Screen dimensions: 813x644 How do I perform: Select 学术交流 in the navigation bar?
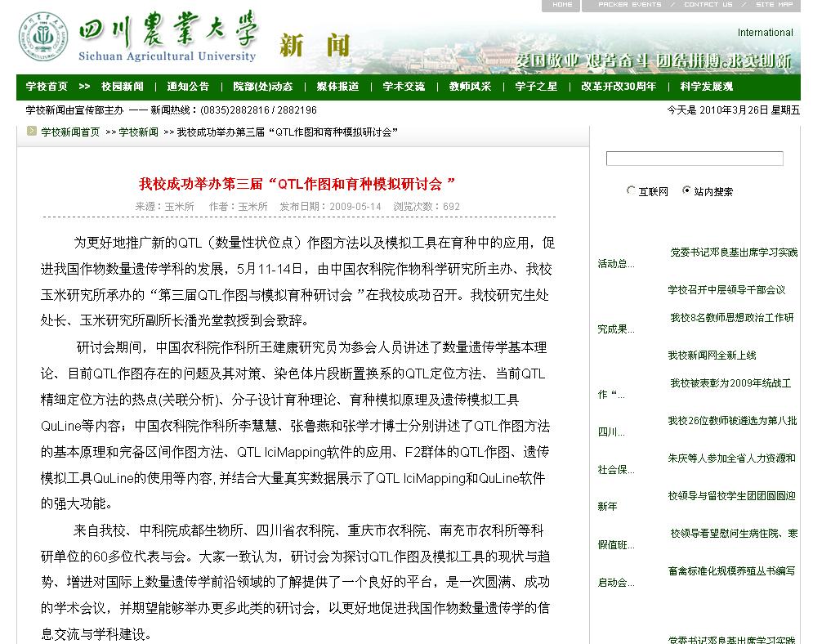tap(404, 87)
